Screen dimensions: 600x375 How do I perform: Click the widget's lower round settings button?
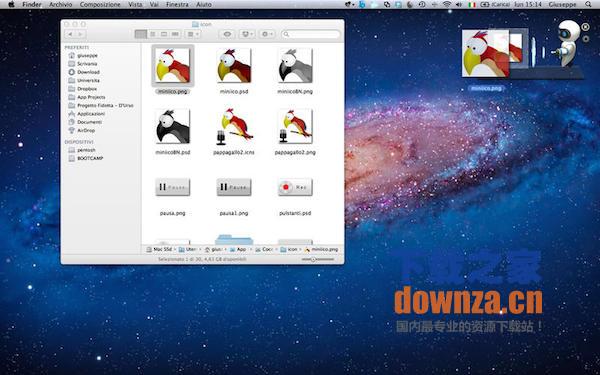coord(585,39)
